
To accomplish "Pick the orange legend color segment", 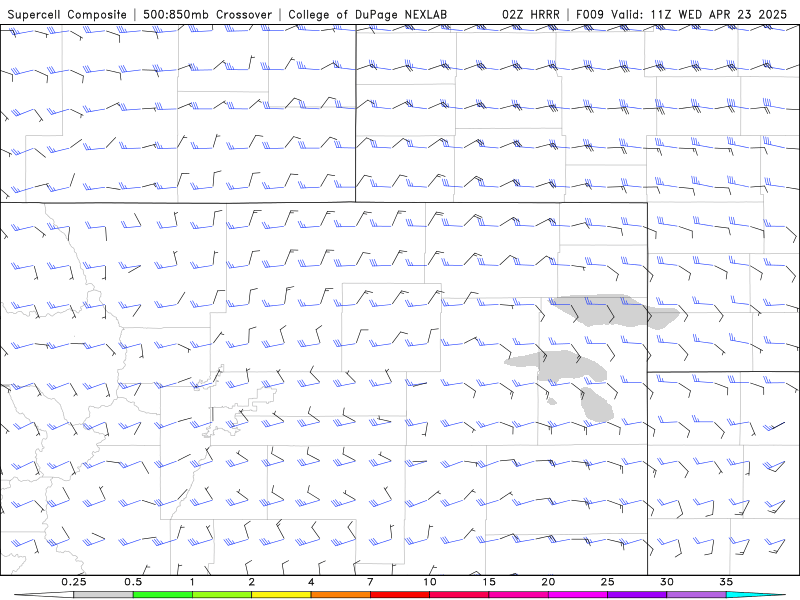I will click(x=340, y=595).
